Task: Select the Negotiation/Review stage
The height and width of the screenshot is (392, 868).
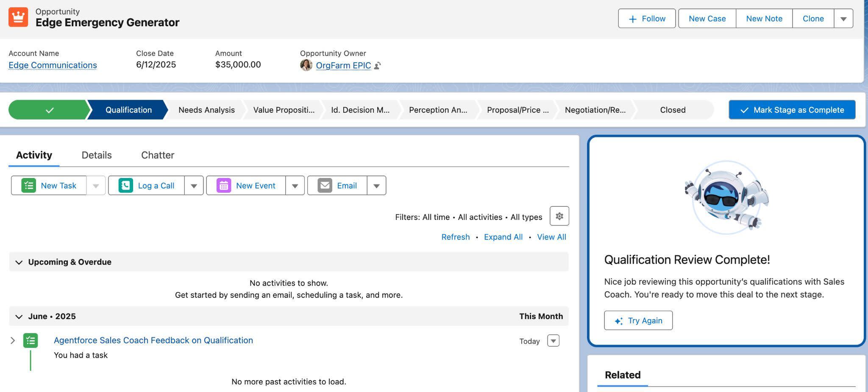Action: click(x=595, y=110)
